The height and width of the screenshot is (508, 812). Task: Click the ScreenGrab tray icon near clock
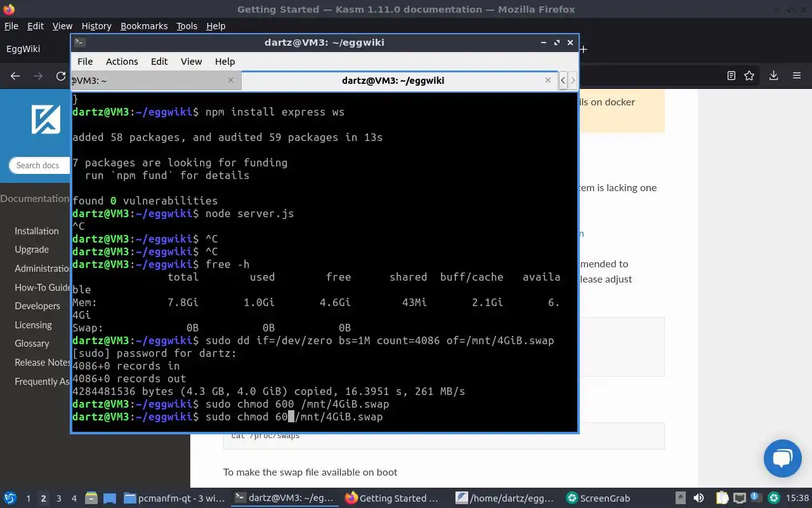774,498
